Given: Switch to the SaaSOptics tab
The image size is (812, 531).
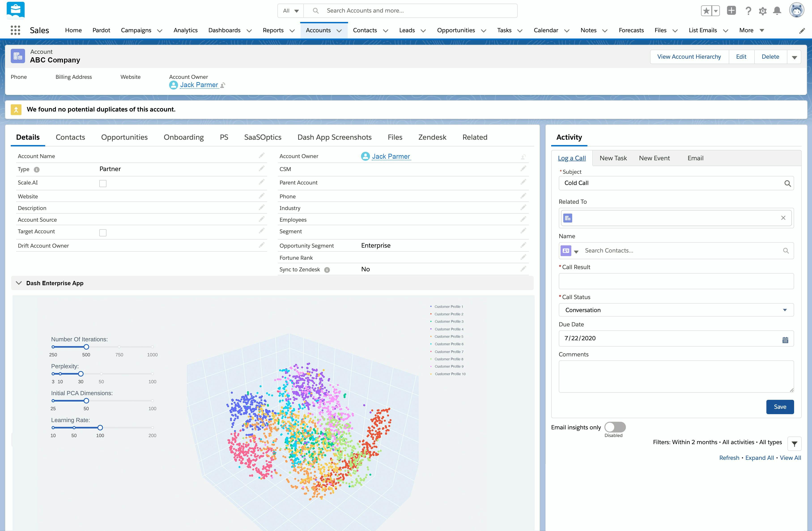Looking at the screenshot, I should pos(262,137).
